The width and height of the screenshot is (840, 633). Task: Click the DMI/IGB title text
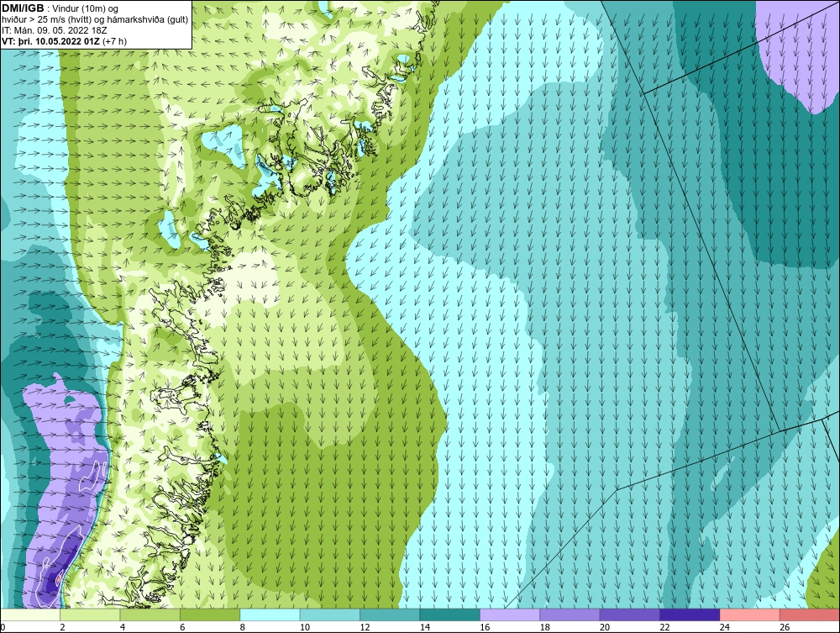tap(23, 8)
